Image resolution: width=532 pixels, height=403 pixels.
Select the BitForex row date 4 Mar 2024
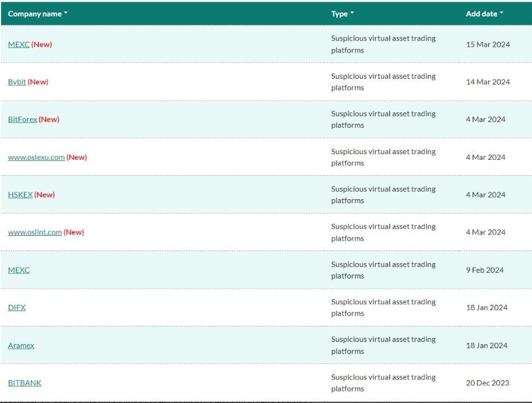[485, 119]
